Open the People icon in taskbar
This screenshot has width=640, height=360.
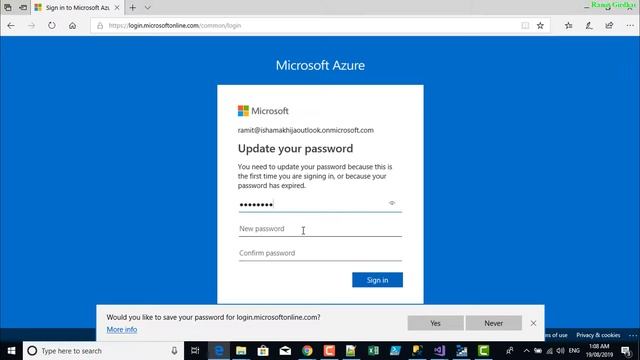pos(509,351)
